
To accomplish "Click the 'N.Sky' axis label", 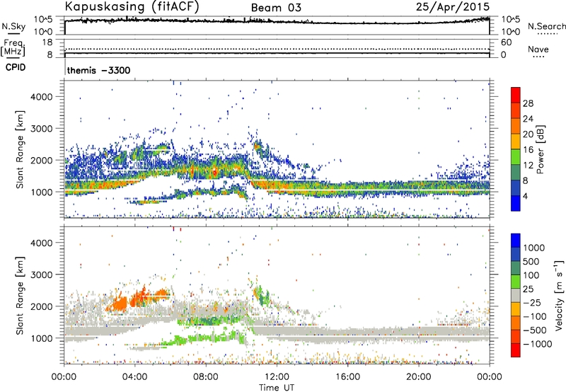I will [x=13, y=26].
